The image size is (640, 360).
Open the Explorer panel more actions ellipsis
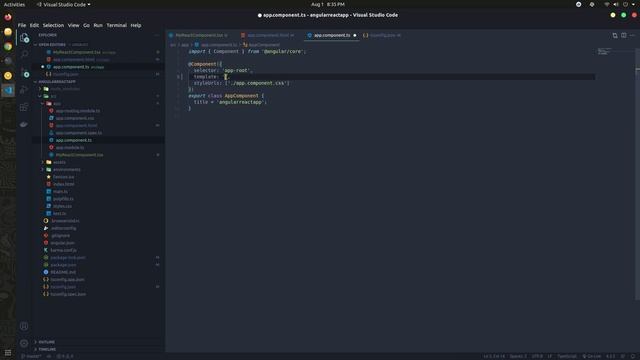[157, 35]
